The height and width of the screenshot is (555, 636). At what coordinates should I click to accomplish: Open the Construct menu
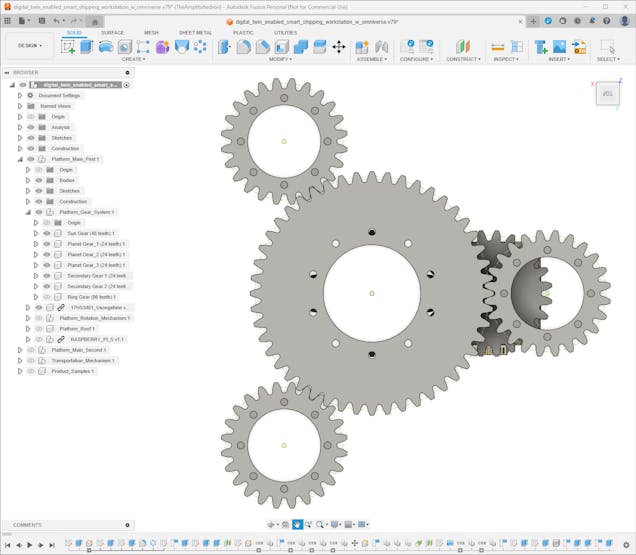point(463,59)
